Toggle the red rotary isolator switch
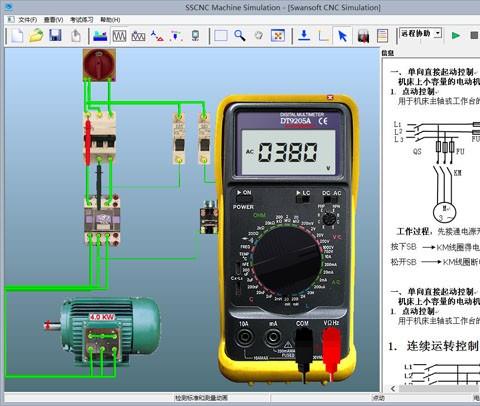The height and width of the screenshot is (406, 480). 99,65
